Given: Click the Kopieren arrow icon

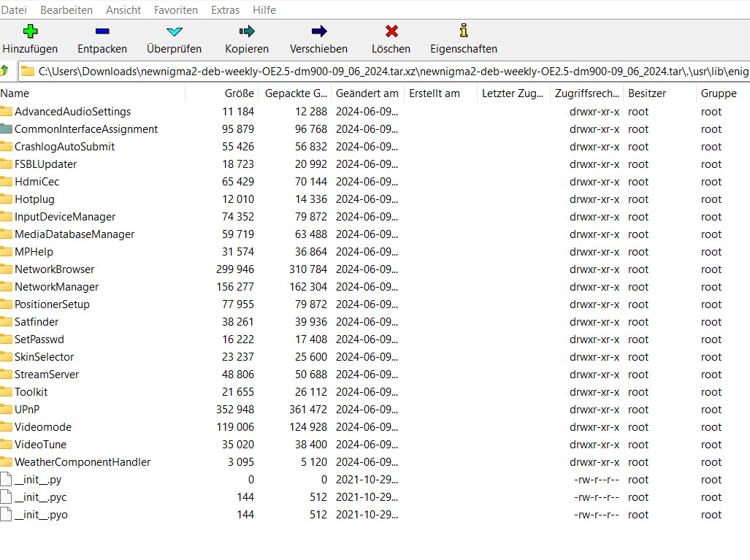Looking at the screenshot, I should [247, 31].
